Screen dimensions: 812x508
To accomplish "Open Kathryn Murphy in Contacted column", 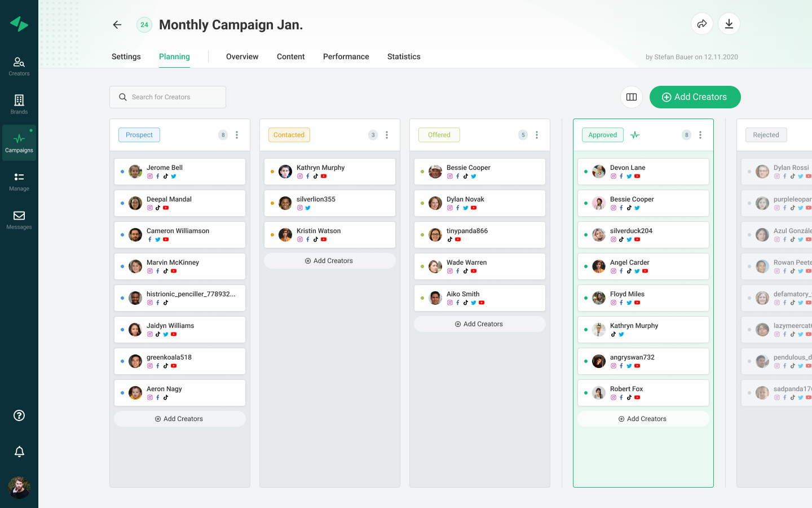I will click(x=330, y=172).
